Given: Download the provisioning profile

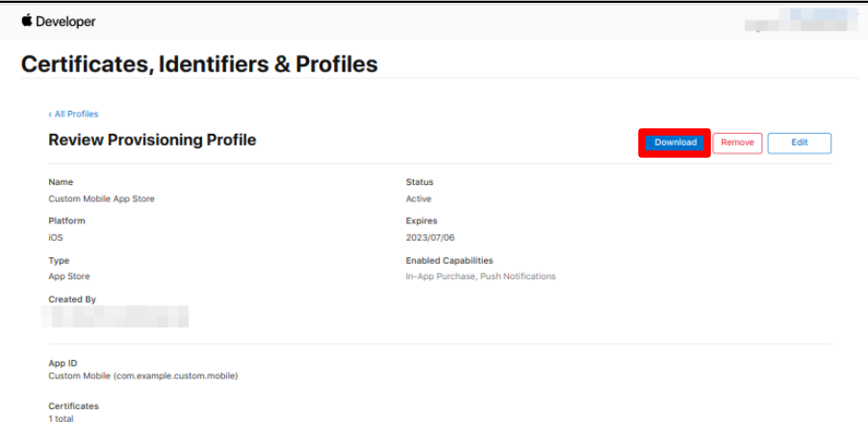Looking at the screenshot, I should [x=675, y=143].
